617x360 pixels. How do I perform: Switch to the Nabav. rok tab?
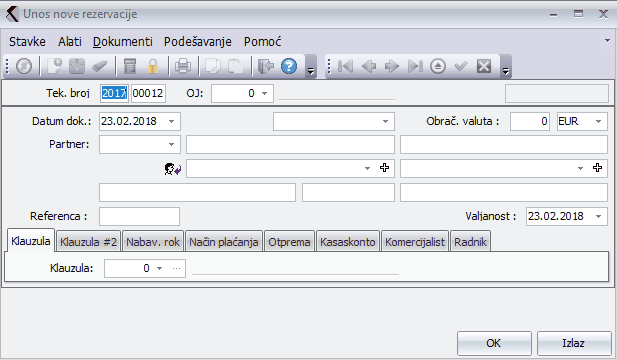point(153,242)
